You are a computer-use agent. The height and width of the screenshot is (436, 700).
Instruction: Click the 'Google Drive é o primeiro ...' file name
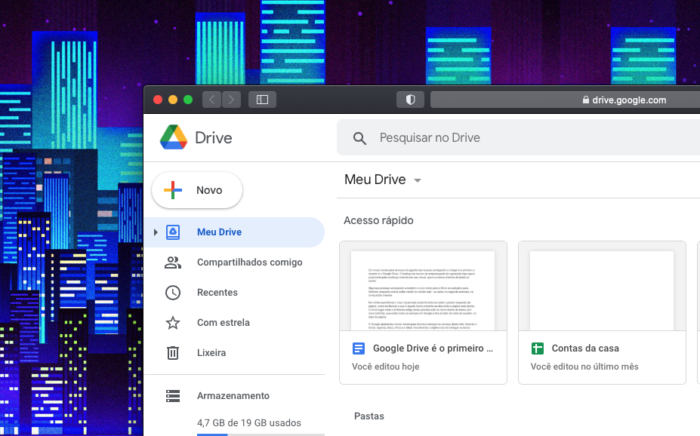(x=433, y=348)
